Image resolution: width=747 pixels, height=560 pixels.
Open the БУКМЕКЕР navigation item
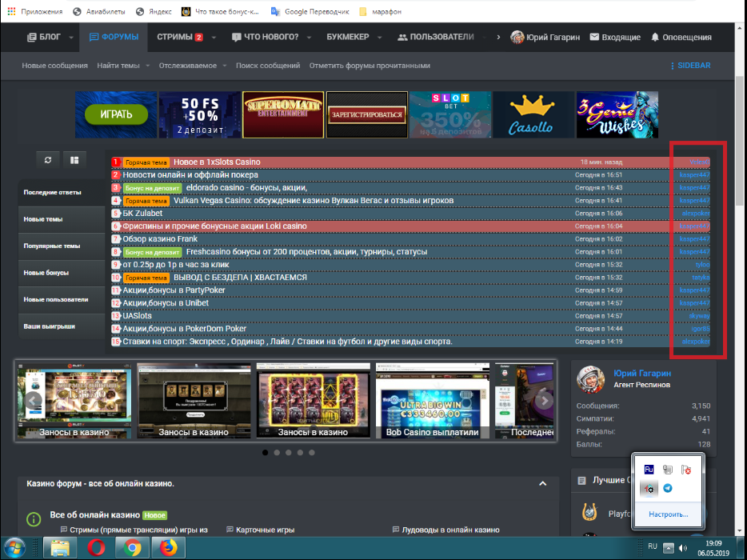click(348, 37)
